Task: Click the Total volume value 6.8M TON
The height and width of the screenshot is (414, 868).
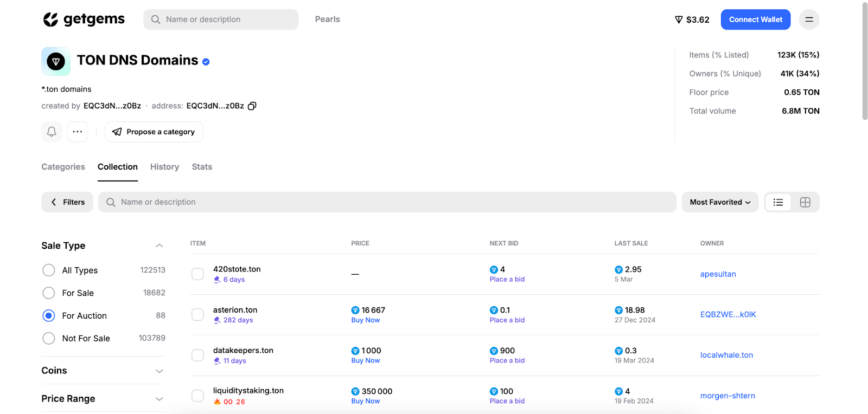Action: click(801, 111)
